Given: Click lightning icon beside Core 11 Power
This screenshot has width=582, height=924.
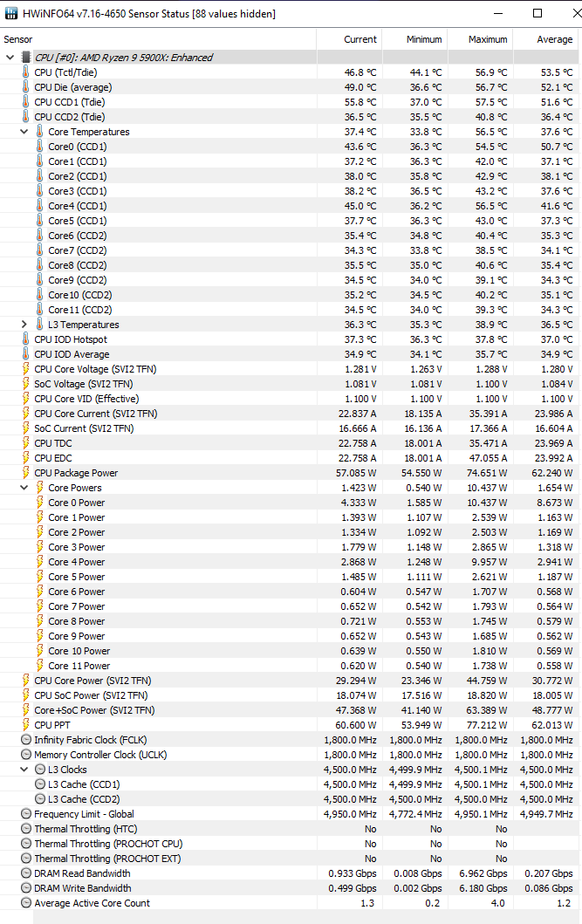Looking at the screenshot, I should [x=39, y=666].
